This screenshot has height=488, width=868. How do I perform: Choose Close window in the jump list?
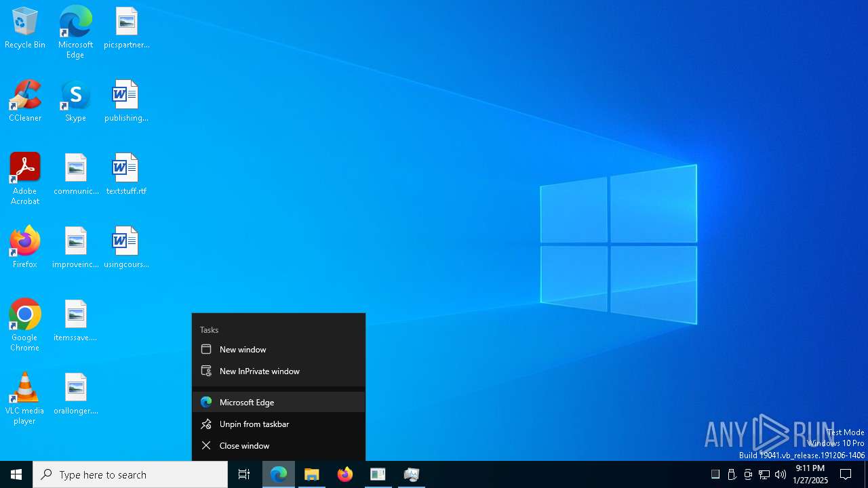279,446
